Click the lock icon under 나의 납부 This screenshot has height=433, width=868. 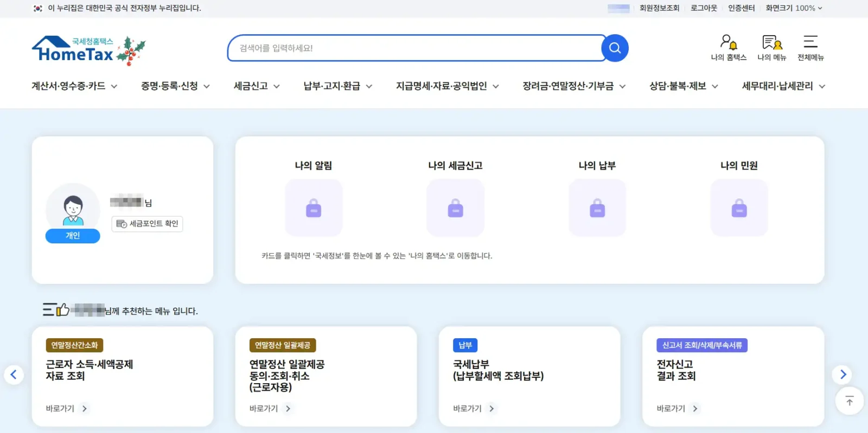coord(597,208)
